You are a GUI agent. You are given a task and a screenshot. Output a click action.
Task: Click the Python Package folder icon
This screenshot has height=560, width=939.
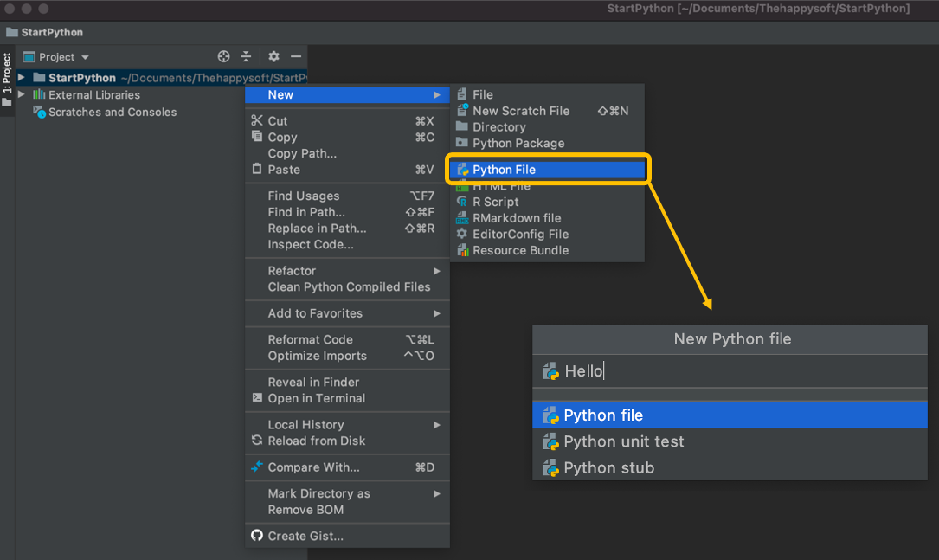tap(462, 143)
